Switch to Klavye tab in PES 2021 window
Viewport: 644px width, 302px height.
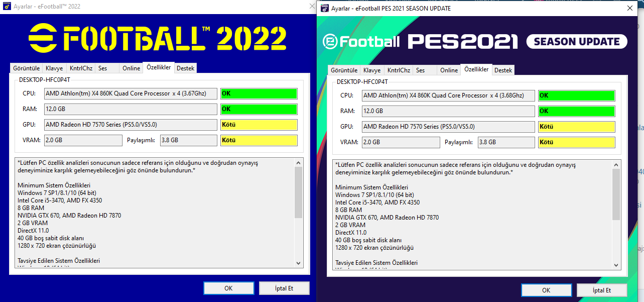pyautogui.click(x=372, y=70)
